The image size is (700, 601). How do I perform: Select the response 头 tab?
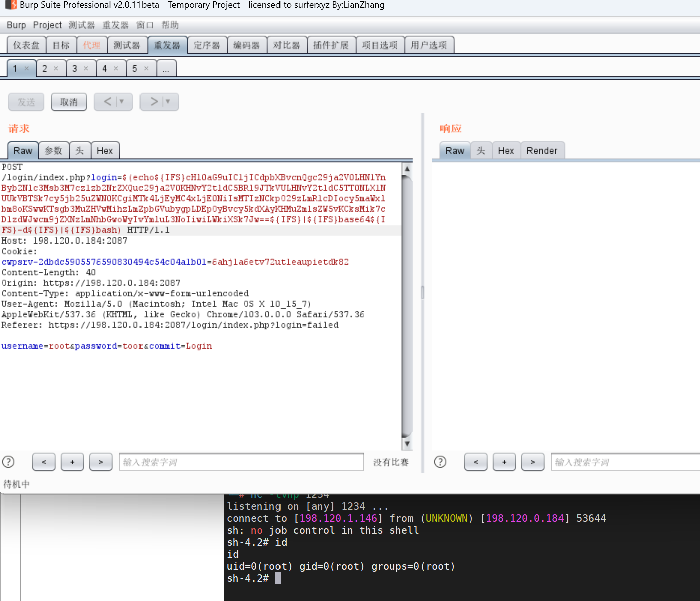[x=481, y=151]
